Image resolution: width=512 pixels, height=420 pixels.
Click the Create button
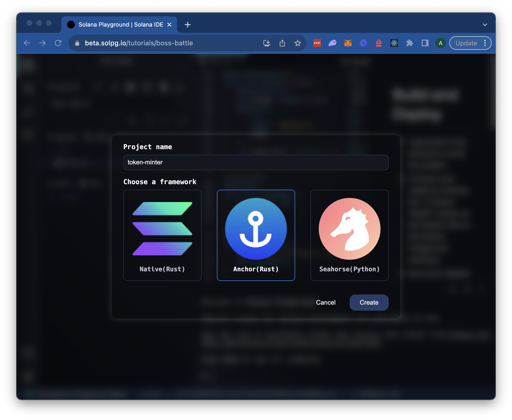(x=369, y=302)
